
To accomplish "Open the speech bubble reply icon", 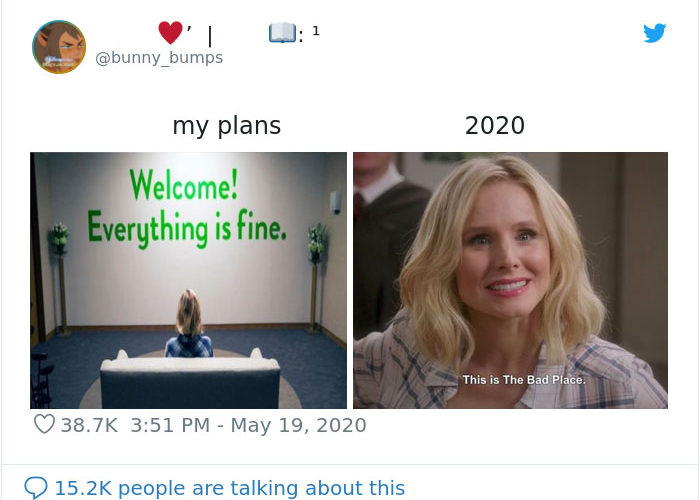I will (36, 488).
